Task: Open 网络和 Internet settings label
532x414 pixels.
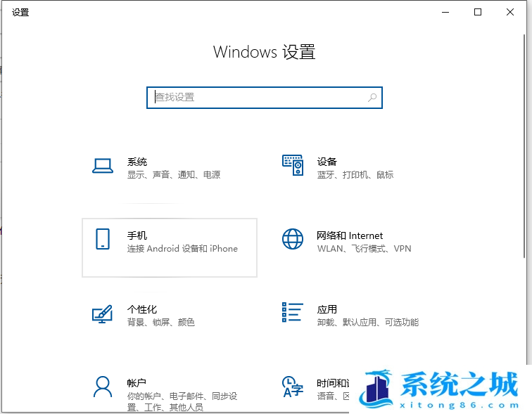Action: click(350, 235)
